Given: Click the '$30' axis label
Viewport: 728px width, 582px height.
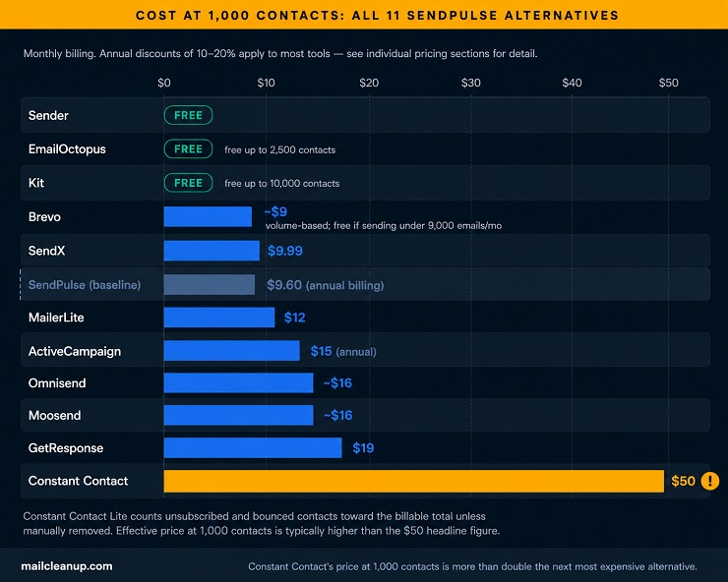Looking at the screenshot, I should 471,83.
